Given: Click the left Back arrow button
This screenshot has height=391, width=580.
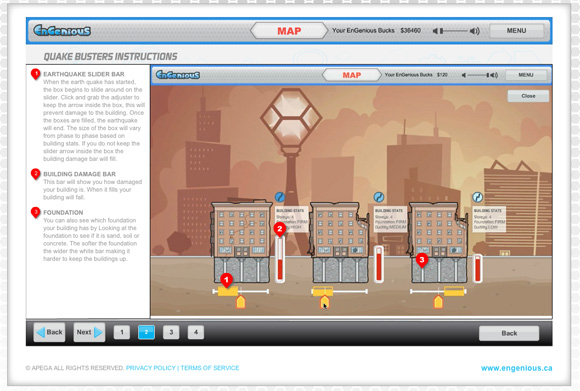Looking at the screenshot, I should pyautogui.click(x=50, y=332).
